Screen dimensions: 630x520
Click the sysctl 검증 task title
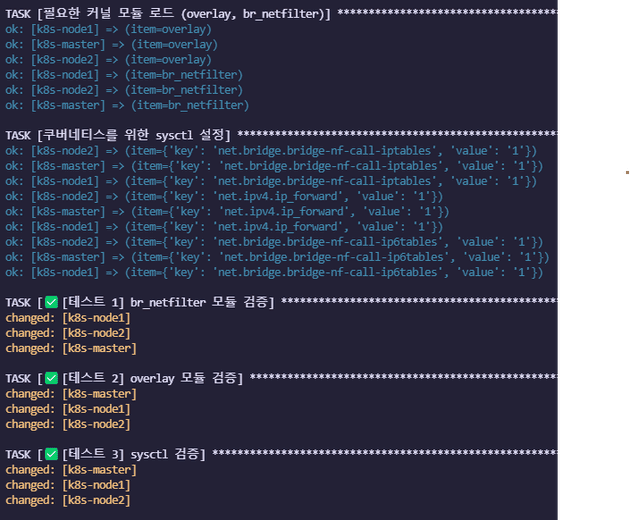133,454
